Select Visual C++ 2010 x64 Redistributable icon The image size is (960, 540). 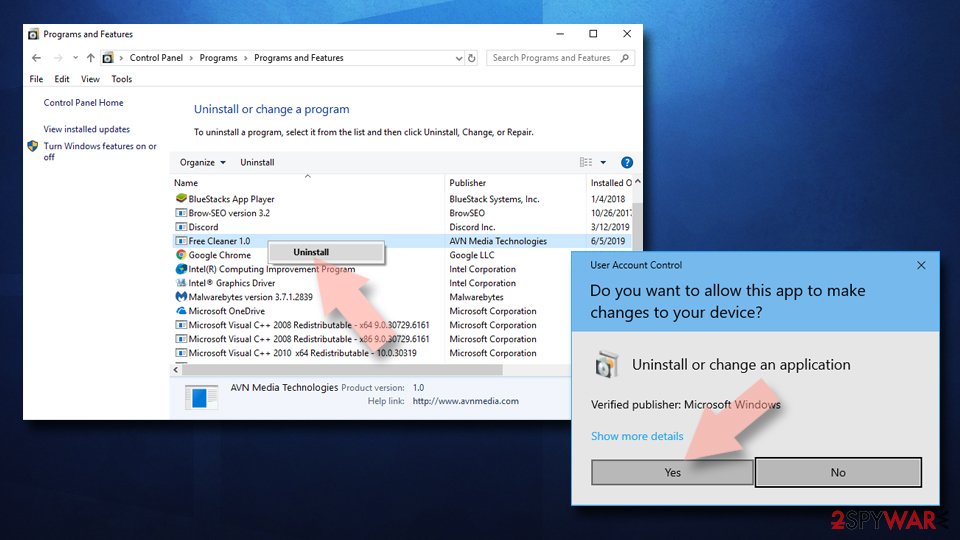[x=181, y=353]
